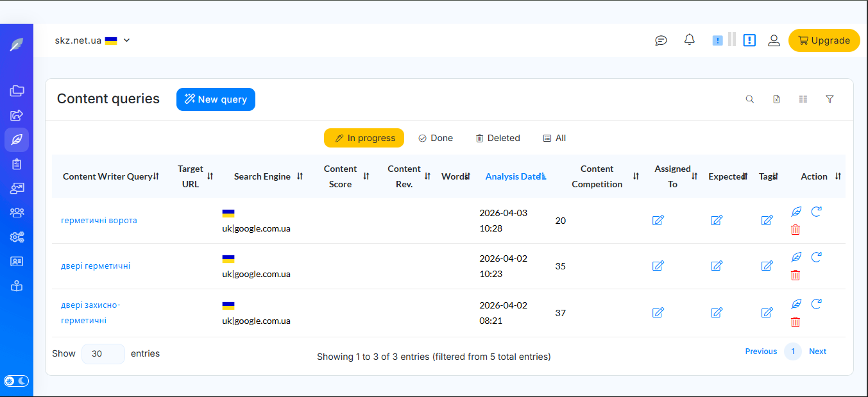Edit Assigned To for герметичні ворота
This screenshot has height=397, width=868.
tap(658, 221)
